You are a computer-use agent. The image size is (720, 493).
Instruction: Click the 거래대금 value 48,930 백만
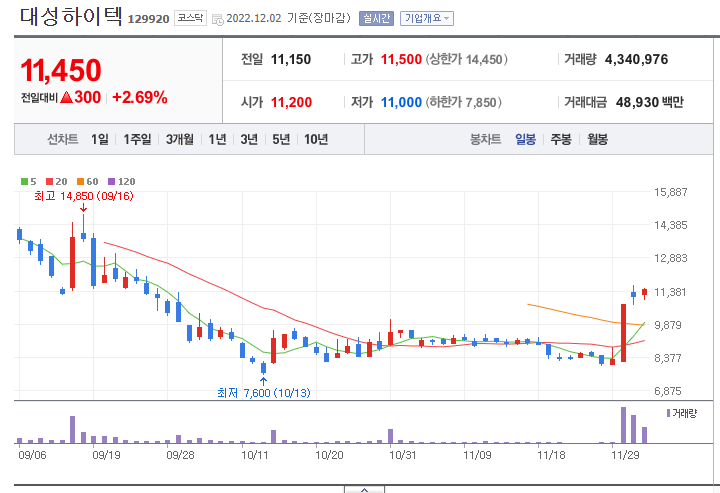(649, 102)
